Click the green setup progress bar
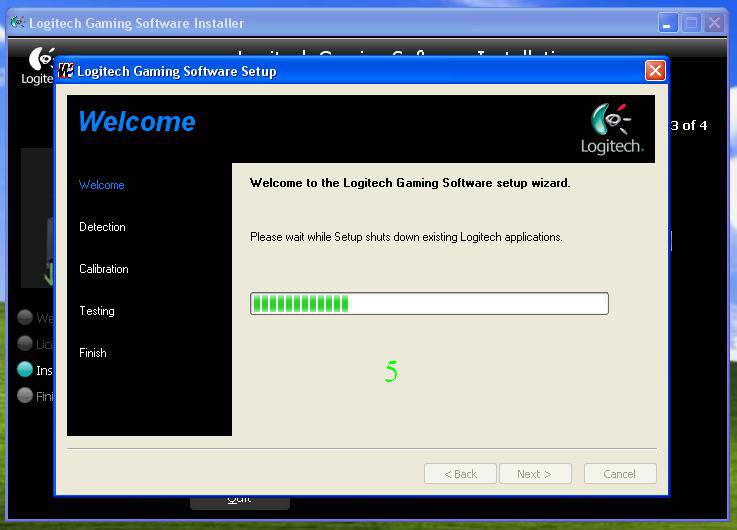 point(429,304)
